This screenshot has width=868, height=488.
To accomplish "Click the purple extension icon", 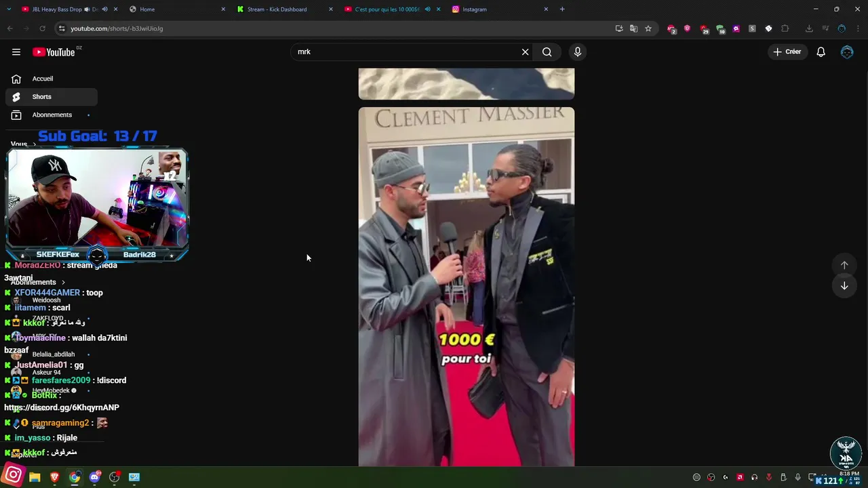I will tap(736, 28).
